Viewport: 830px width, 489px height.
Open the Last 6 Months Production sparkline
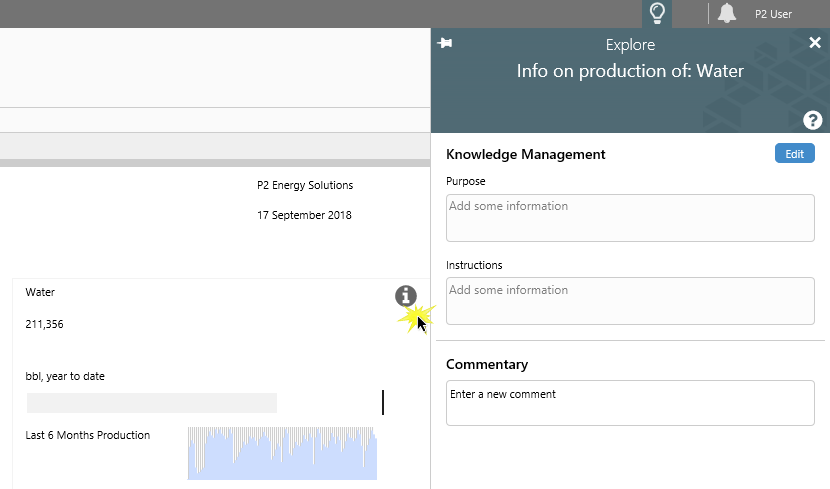(x=282, y=453)
